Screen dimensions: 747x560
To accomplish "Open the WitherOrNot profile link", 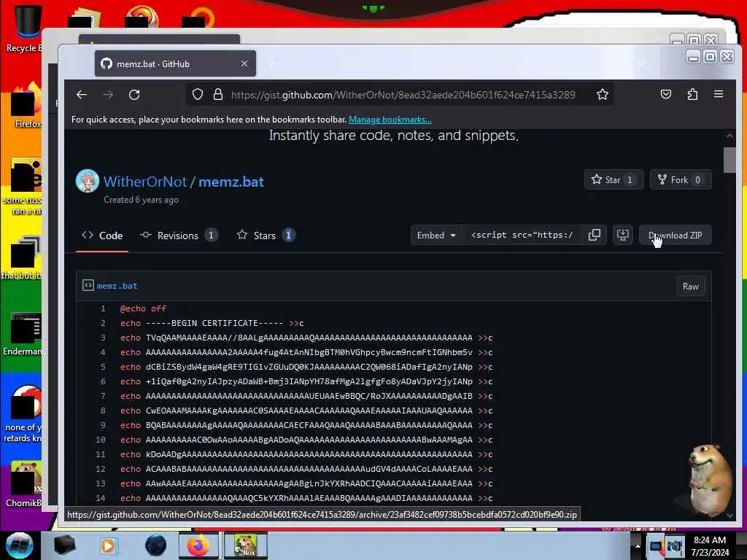I will pos(145,182).
